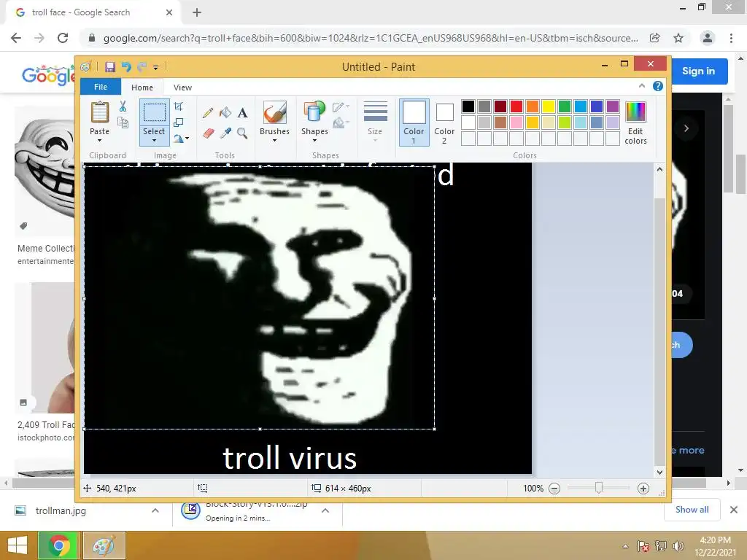This screenshot has height=560, width=747.
Task: Click the share icon in Chrome address bar
Action: pyautogui.click(x=655, y=38)
